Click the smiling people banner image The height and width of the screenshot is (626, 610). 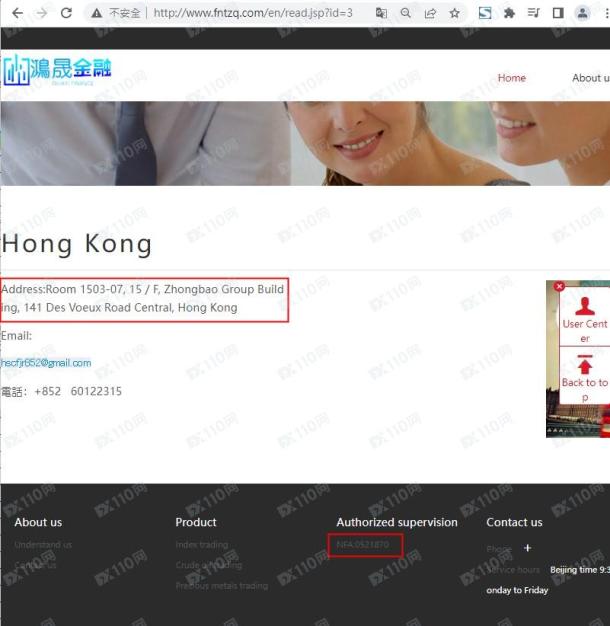point(305,143)
